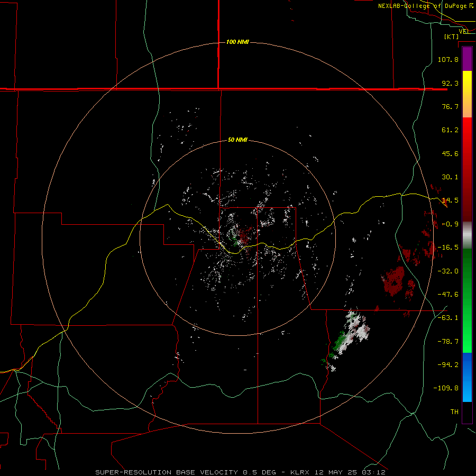Click the red-green echo at the radar center
Viewport: 476px width, 476px height.
coord(241,235)
